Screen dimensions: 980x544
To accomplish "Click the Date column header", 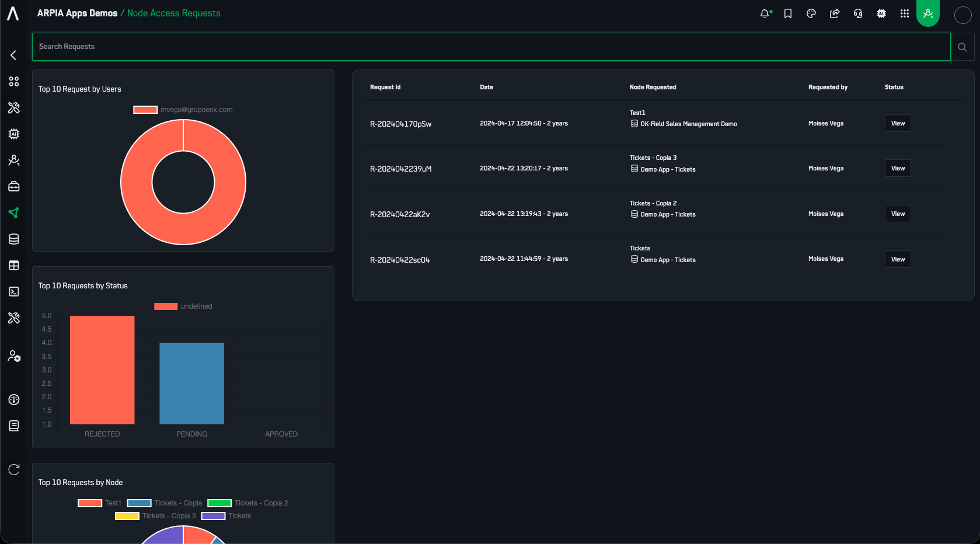I will click(487, 88).
